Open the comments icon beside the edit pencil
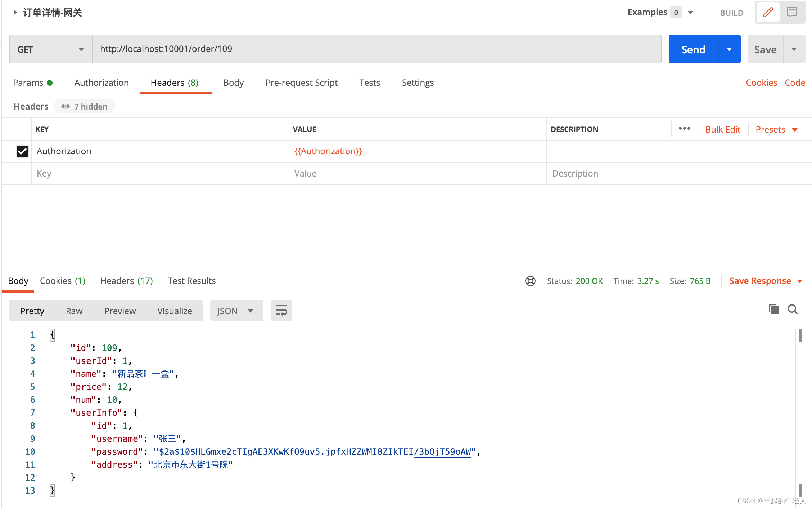This screenshot has height=508, width=812. pyautogui.click(x=792, y=12)
